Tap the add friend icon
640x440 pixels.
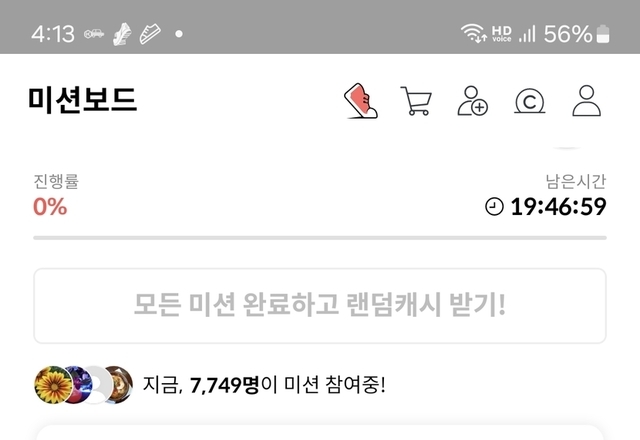tap(472, 101)
